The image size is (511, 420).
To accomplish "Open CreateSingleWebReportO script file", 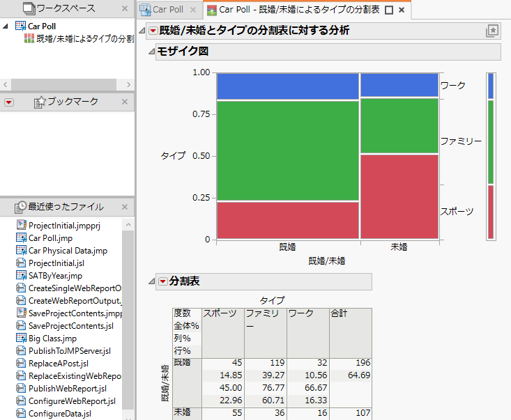I will [69, 288].
